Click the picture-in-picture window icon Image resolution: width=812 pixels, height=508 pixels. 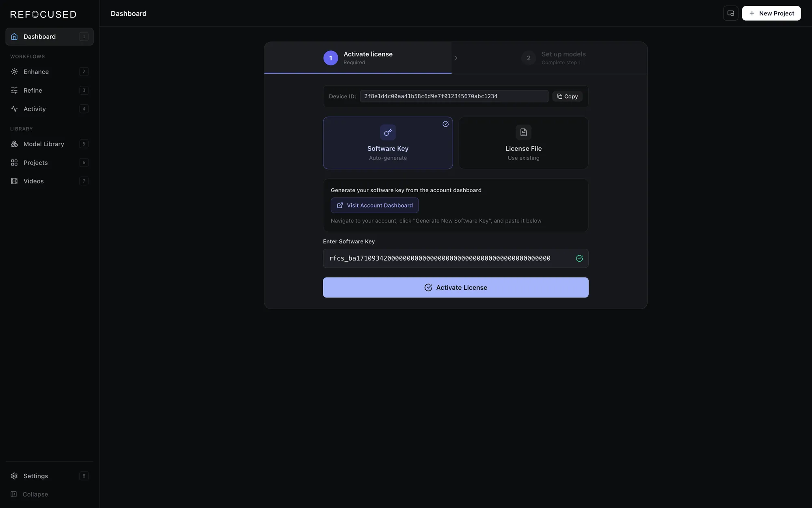coord(730,13)
